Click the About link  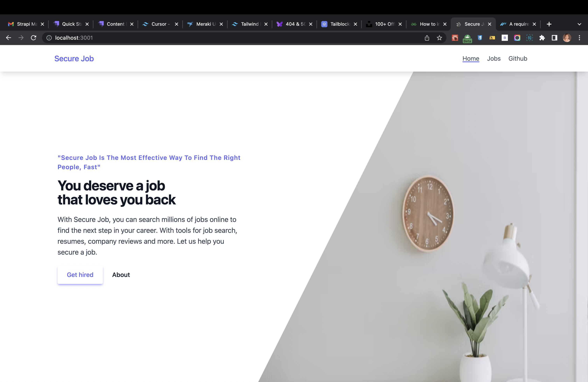(121, 275)
